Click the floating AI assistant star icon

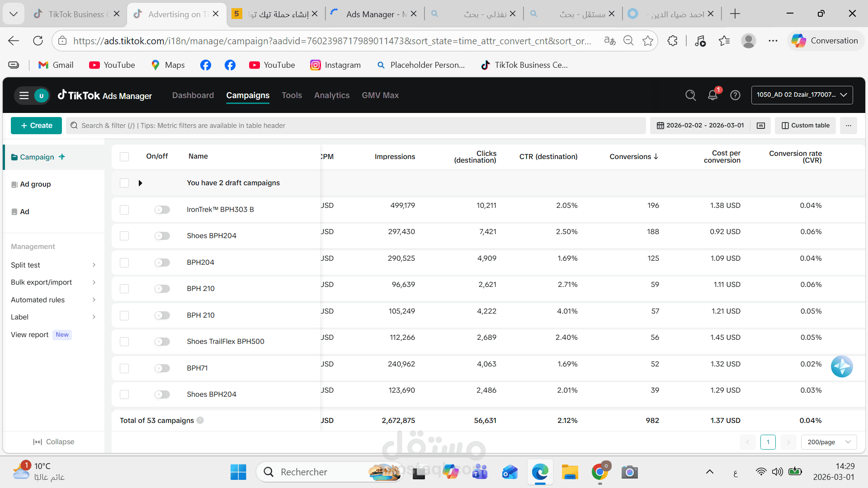[x=841, y=366]
